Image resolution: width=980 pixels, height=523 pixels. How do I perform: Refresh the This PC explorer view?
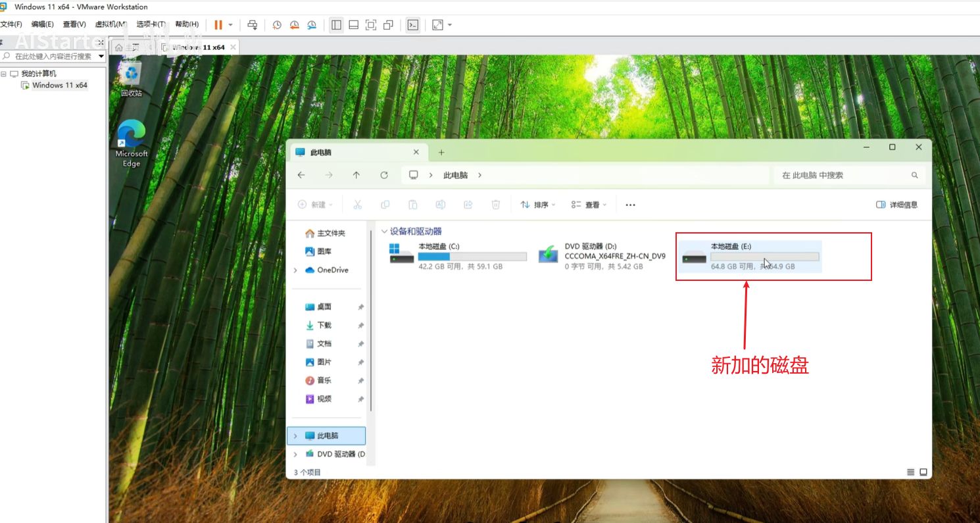tap(384, 175)
